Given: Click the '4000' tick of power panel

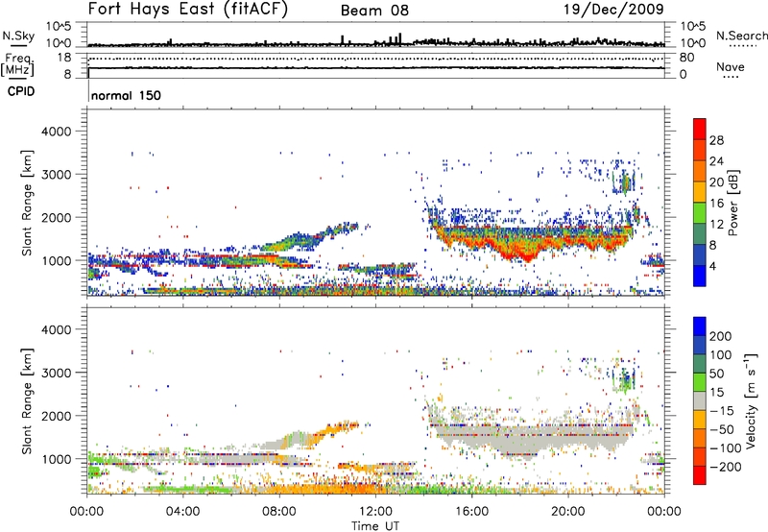Looking at the screenshot, I should 56,132.
